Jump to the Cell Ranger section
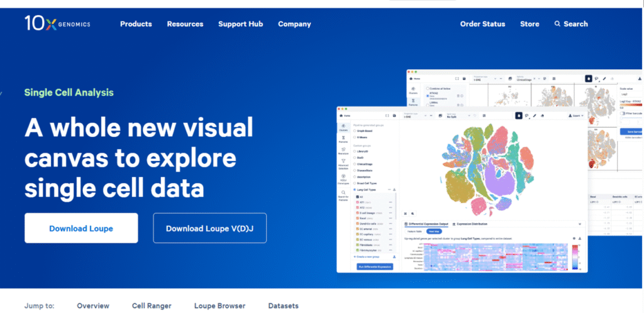Viewport: 644px width, 313px height. pyautogui.click(x=151, y=306)
